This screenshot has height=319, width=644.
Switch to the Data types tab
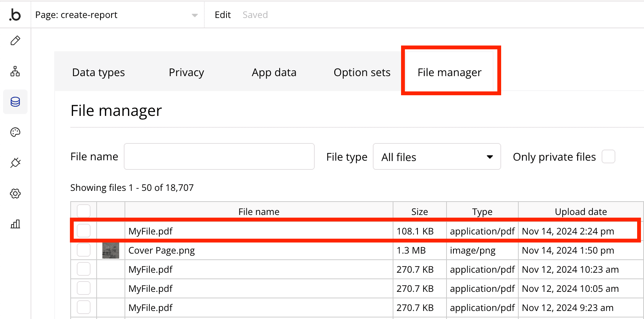pyautogui.click(x=99, y=72)
